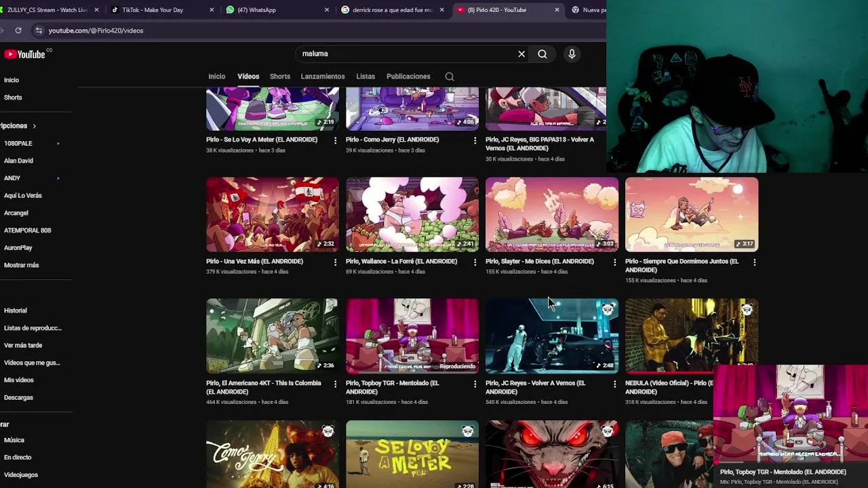Open Ver más tarde in the sidebar

[x=23, y=346]
